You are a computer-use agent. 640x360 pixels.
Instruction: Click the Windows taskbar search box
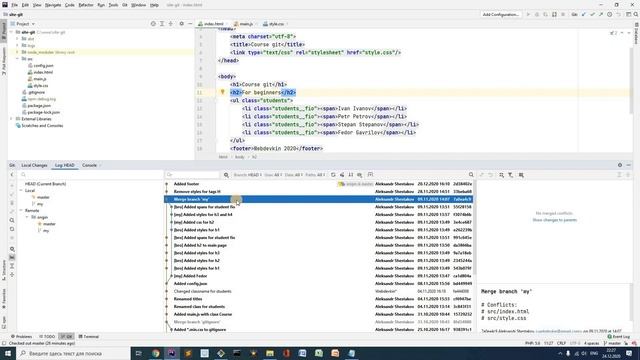(73, 353)
